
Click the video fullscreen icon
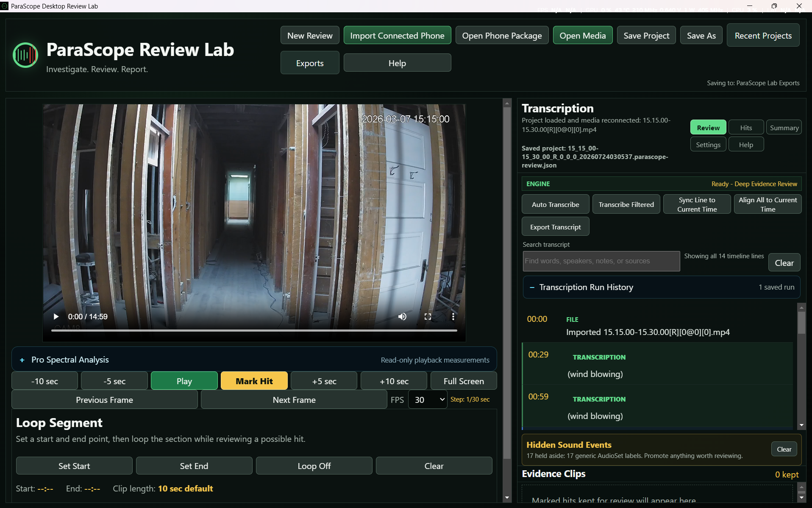(x=428, y=316)
